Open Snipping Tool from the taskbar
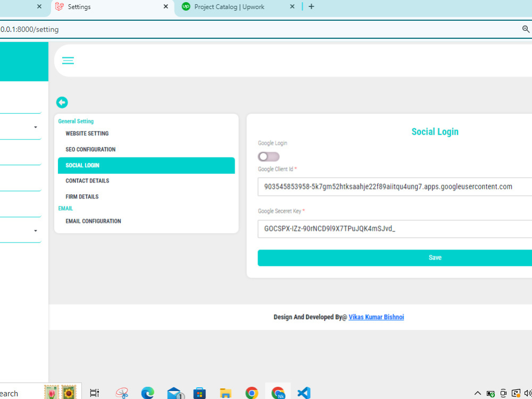 click(122, 393)
